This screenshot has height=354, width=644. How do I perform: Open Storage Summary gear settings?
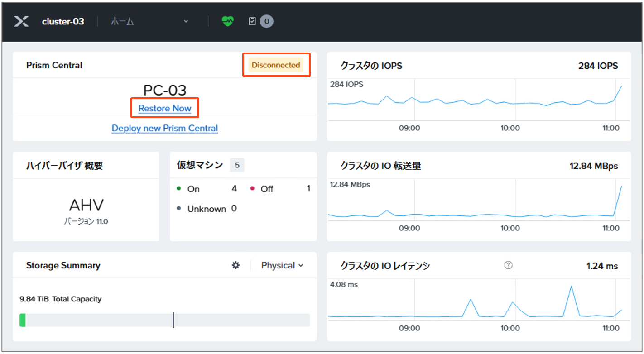tap(235, 265)
